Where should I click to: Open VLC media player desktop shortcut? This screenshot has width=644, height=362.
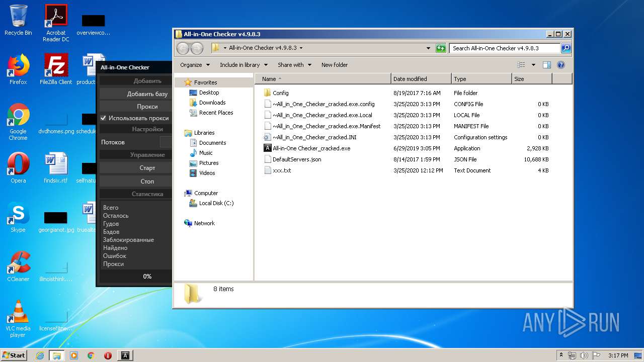18,319
